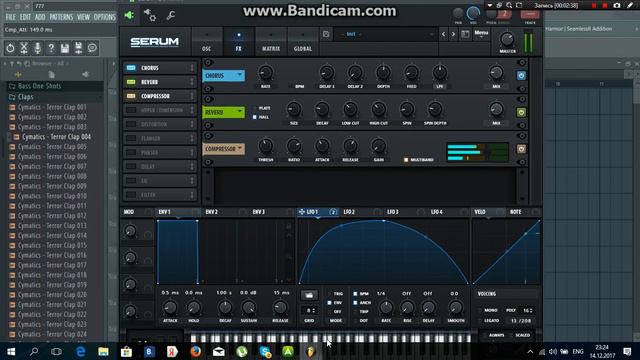Open the Reverb effect type dropdown

(224, 112)
